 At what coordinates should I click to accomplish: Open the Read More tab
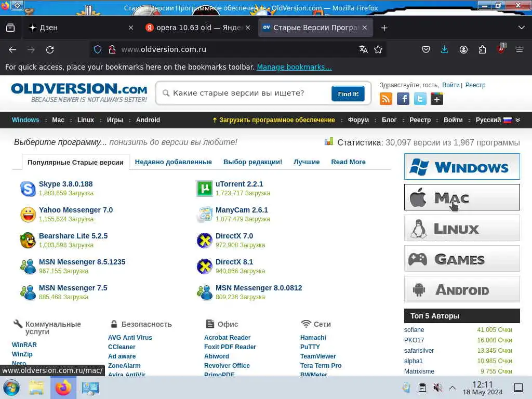click(349, 162)
